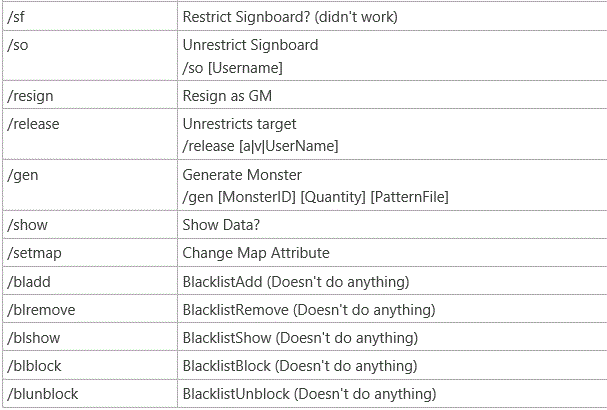Screen dimensions: 607x410
Task: Click the /release command entry
Action: pos(33,124)
